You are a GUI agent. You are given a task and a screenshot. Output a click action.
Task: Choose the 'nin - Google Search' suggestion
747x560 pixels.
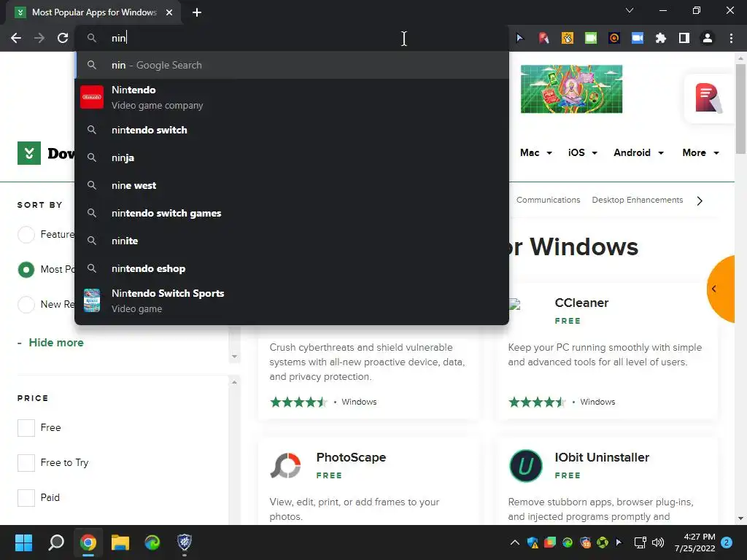pos(292,65)
